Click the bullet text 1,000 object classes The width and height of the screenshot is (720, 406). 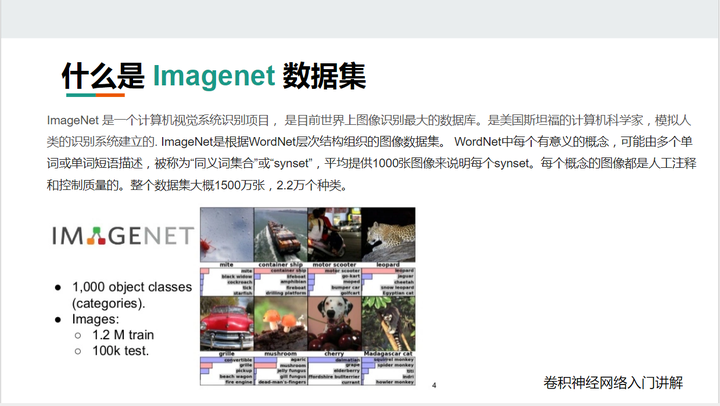pyautogui.click(x=132, y=287)
